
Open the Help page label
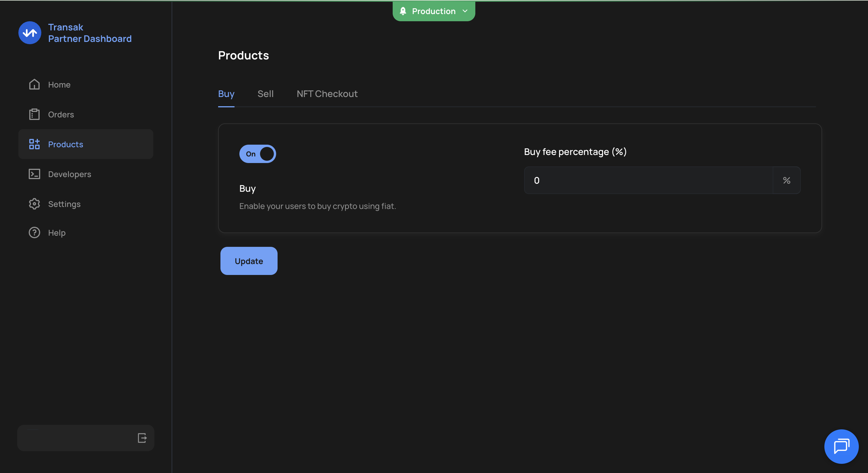point(57,233)
